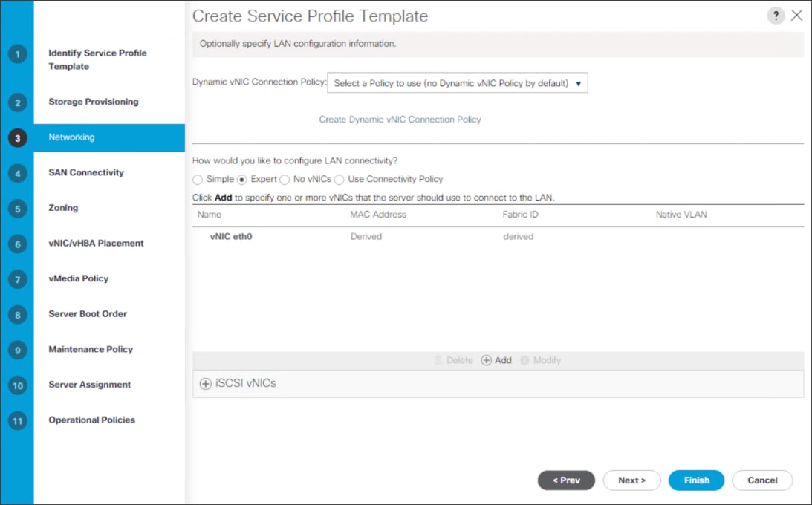Click the step 3 Networking circle icon

(17, 137)
